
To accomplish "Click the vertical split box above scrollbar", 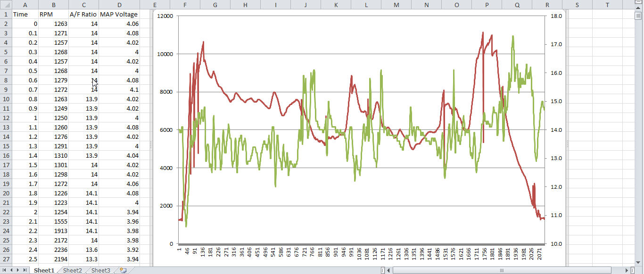I will (638, 2).
